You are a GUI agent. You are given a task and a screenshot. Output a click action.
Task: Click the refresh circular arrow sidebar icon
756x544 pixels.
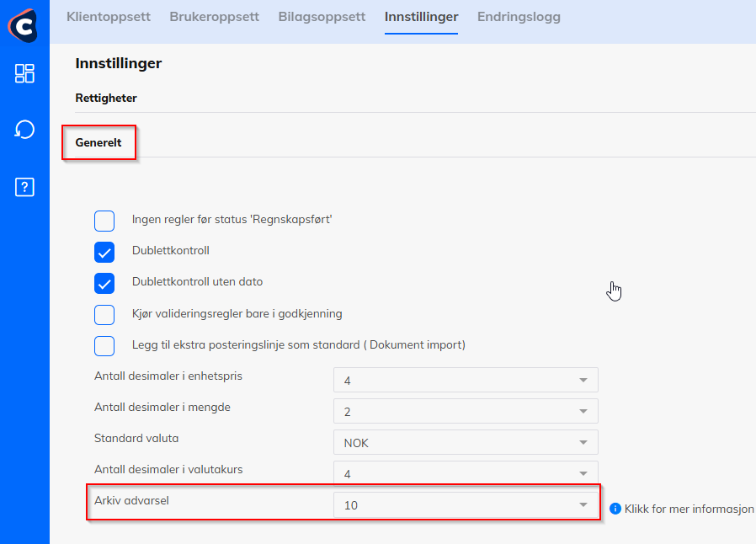coord(24,130)
